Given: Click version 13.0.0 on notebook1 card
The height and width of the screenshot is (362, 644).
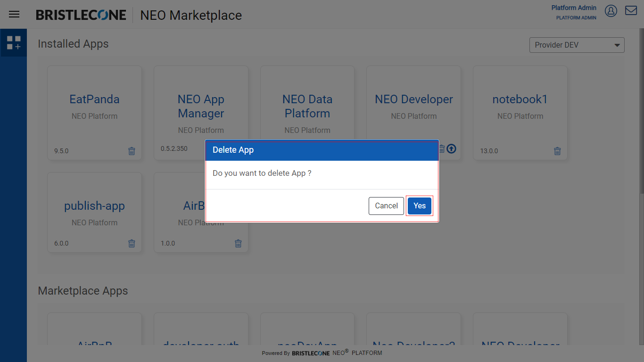Looking at the screenshot, I should click(x=489, y=151).
